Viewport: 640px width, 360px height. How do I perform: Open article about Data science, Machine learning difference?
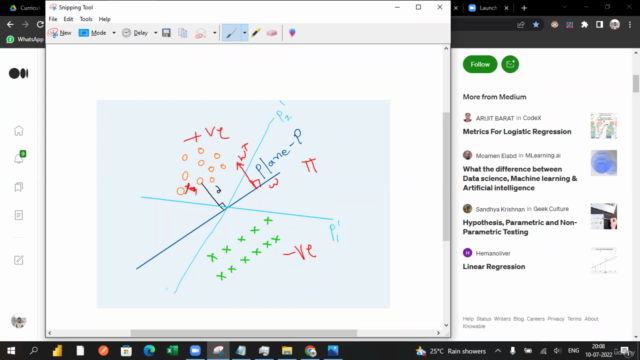click(x=520, y=178)
